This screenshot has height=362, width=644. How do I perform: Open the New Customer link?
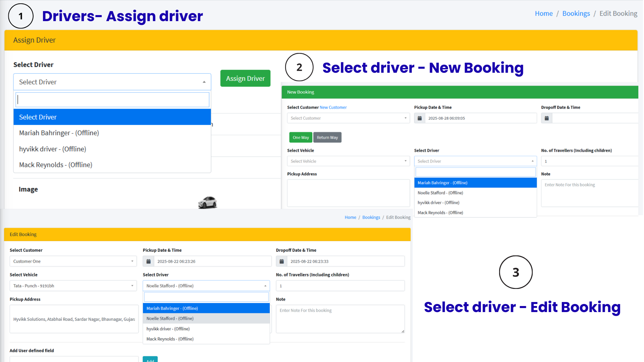point(333,108)
